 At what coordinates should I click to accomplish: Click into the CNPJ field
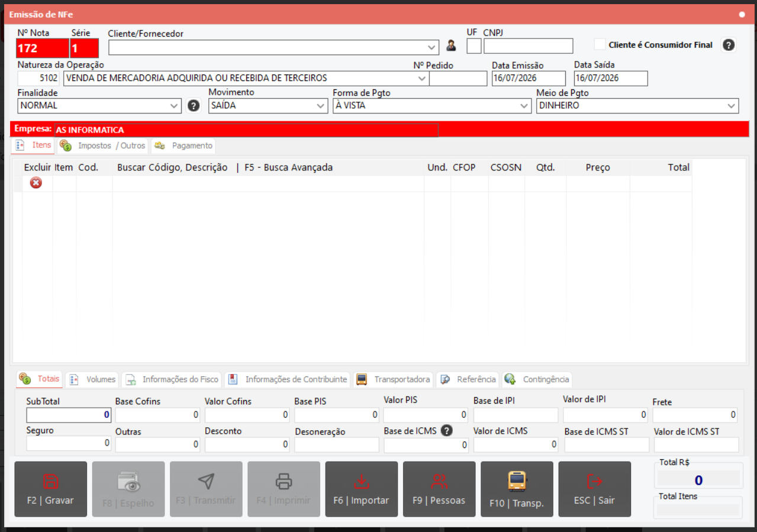(528, 46)
